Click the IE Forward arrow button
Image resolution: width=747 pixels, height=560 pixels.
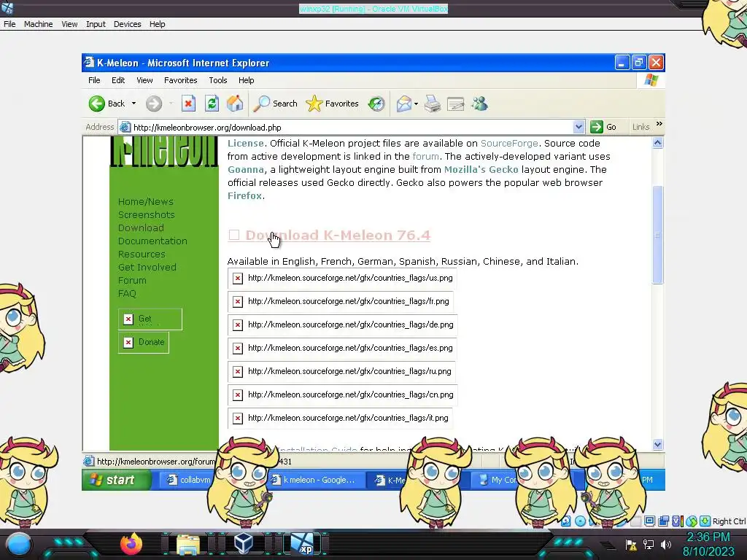coord(154,104)
